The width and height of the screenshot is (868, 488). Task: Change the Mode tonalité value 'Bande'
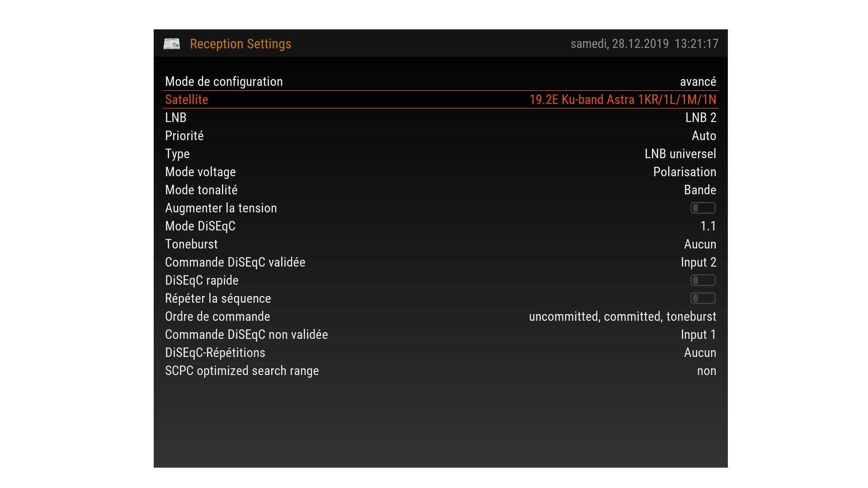[x=700, y=190]
